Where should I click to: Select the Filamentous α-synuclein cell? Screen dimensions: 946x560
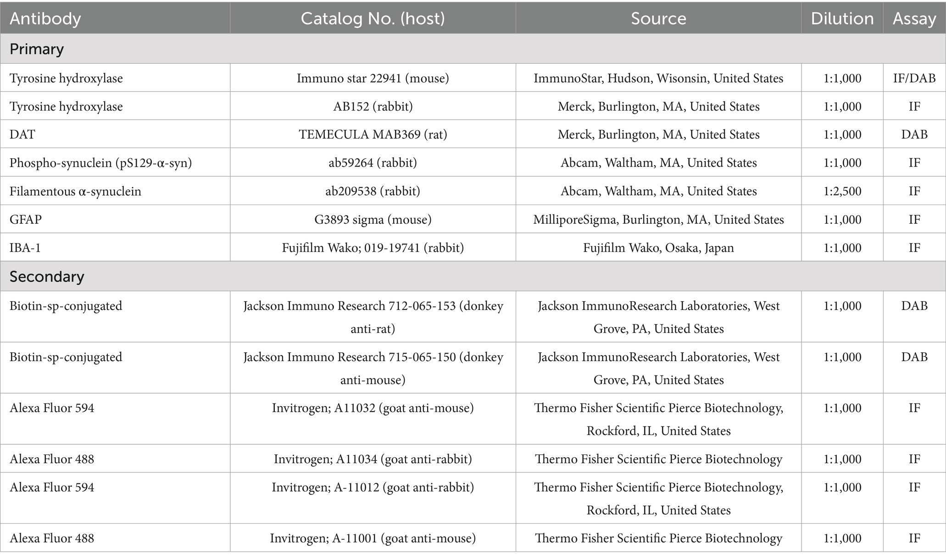(x=75, y=191)
